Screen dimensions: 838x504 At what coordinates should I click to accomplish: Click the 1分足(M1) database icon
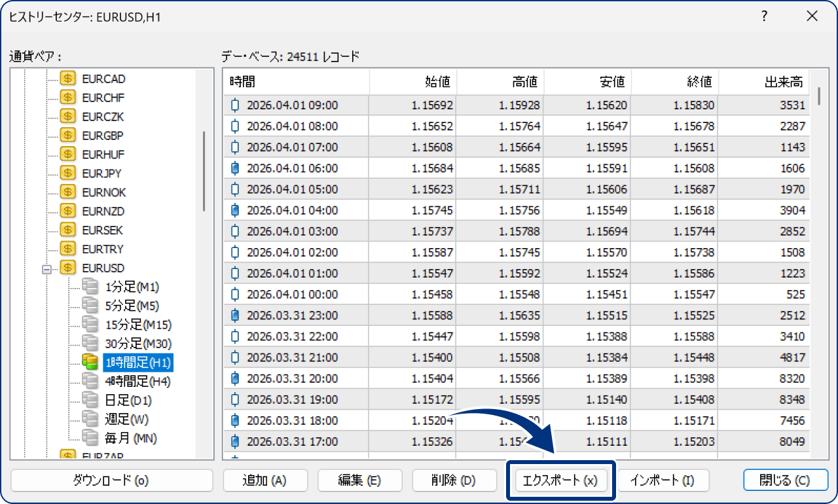pyautogui.click(x=90, y=287)
